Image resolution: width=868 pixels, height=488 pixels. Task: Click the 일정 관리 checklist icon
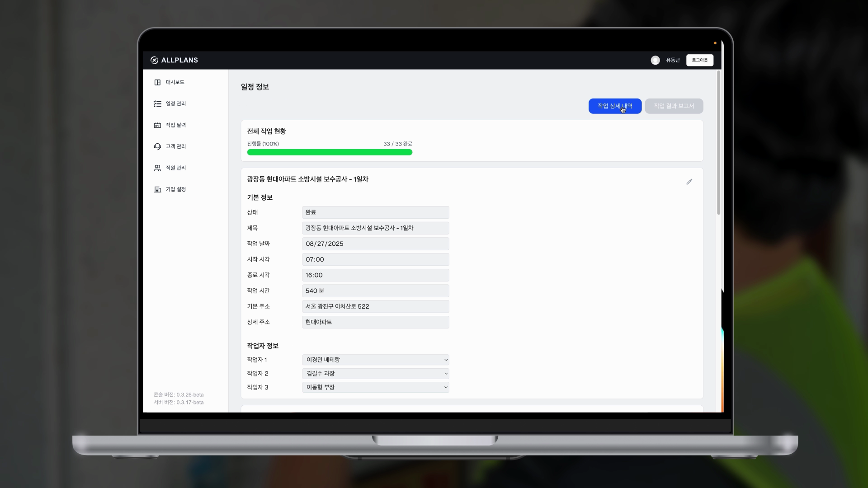point(157,103)
